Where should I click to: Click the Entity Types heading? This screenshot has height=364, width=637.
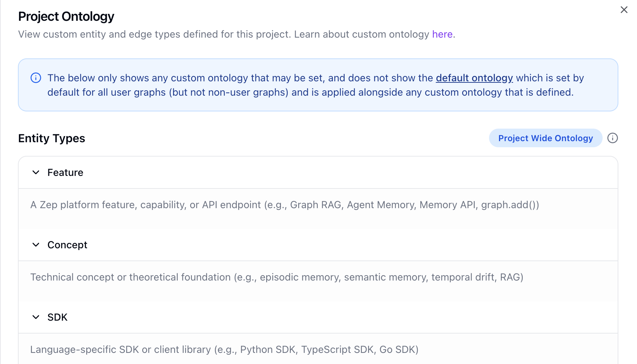(x=52, y=138)
